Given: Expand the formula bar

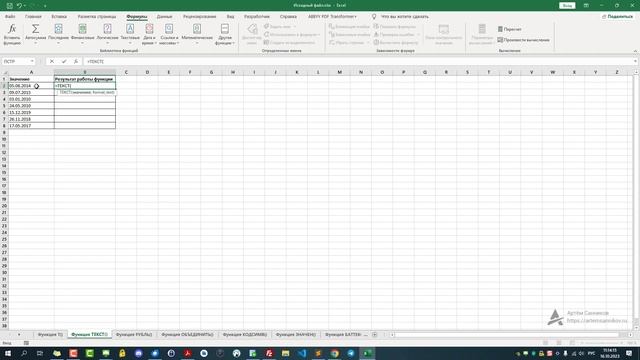Looking at the screenshot, I should click(636, 61).
